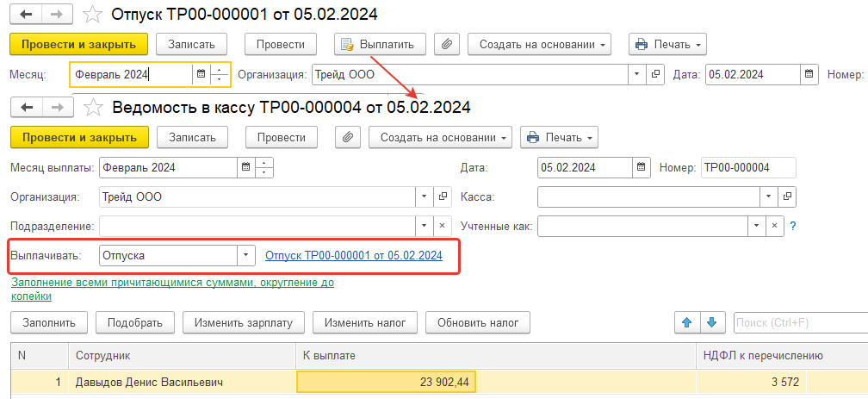Select the К выплате cell 23 902,44
Viewport: 868px width, 399px height.
click(387, 383)
